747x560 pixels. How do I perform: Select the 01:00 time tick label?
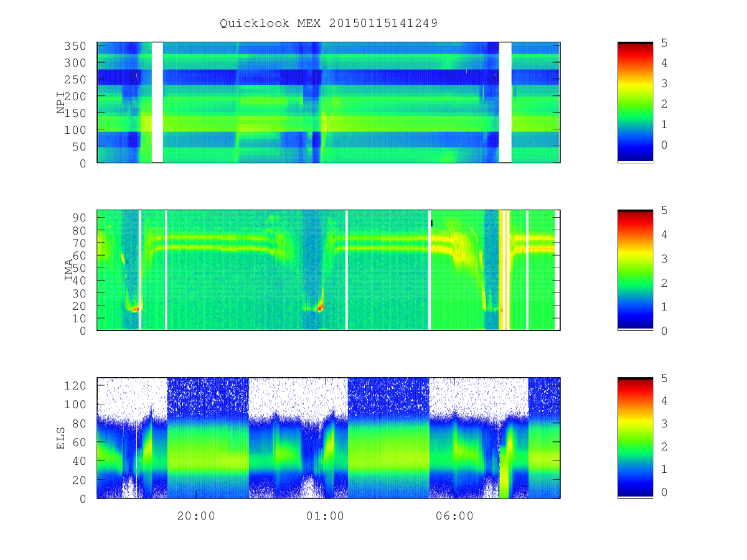click(x=325, y=516)
